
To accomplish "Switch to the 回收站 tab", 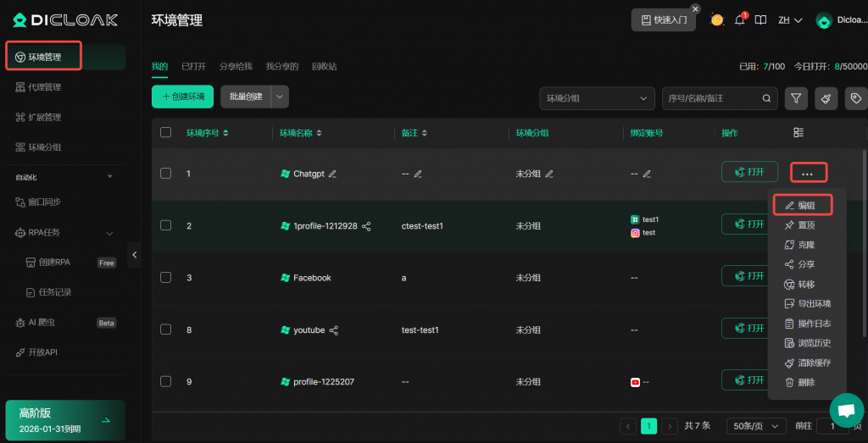I will point(324,65).
